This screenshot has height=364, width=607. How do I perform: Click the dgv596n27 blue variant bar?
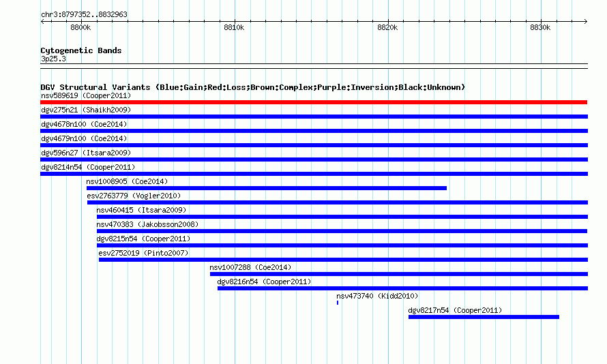point(314,160)
